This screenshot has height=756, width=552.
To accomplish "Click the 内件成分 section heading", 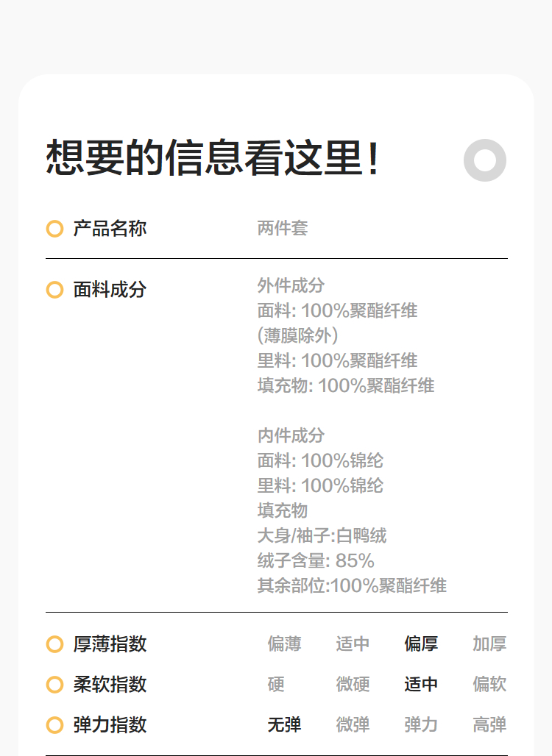I will pyautogui.click(x=291, y=435).
